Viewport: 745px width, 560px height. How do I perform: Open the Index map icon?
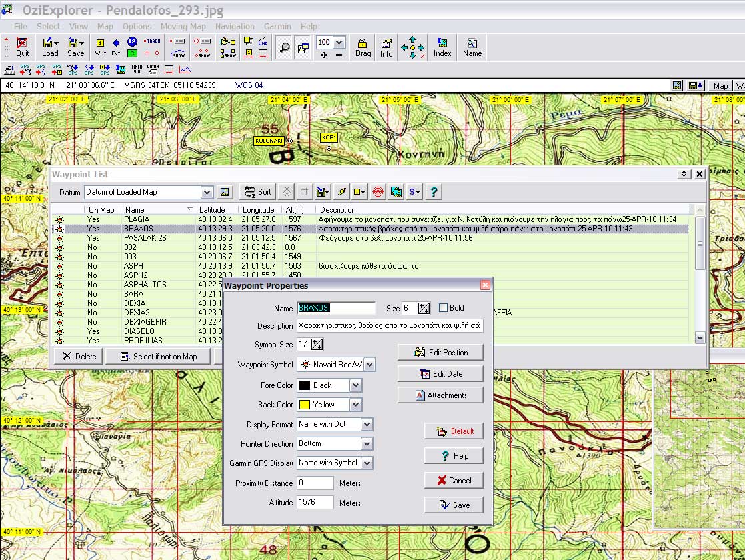click(442, 47)
